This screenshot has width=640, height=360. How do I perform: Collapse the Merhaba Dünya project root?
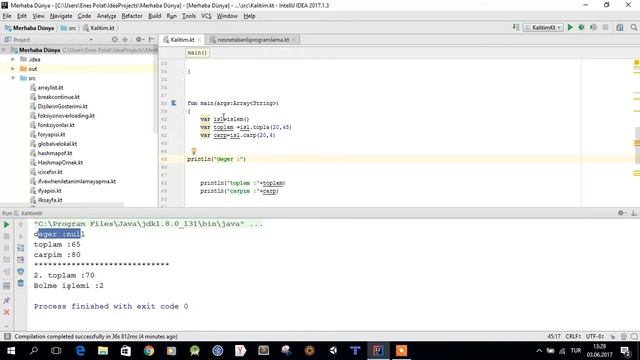(x=4, y=50)
